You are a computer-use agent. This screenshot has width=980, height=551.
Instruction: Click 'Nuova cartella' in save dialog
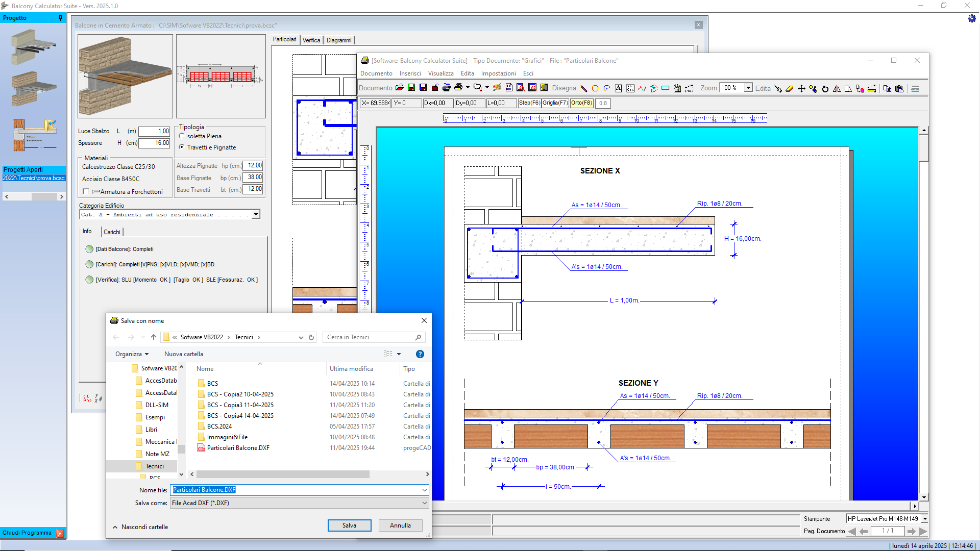coord(184,354)
